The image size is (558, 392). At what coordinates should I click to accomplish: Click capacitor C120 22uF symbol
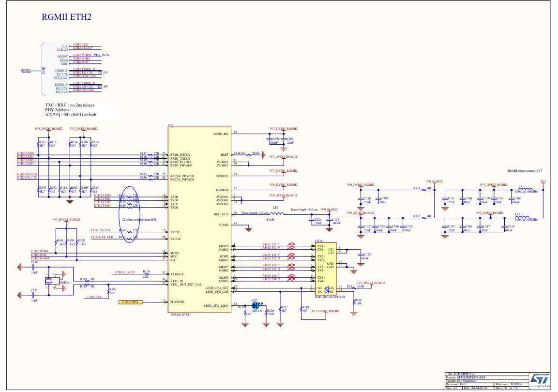tap(312, 220)
